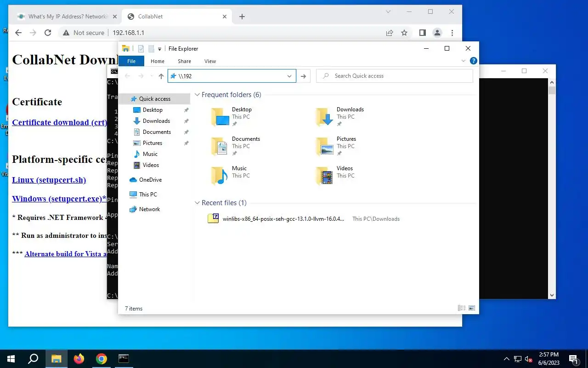588x368 pixels.
Task: Click the Chrome back arrow
Action: click(18, 33)
